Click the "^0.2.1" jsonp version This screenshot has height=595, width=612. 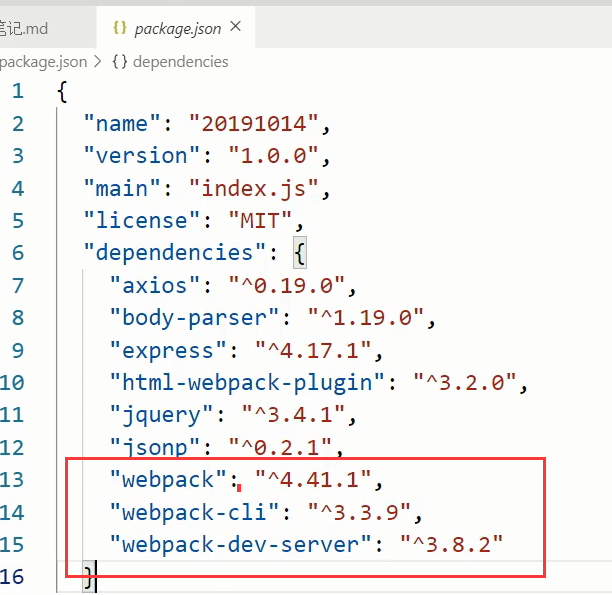coord(280,447)
